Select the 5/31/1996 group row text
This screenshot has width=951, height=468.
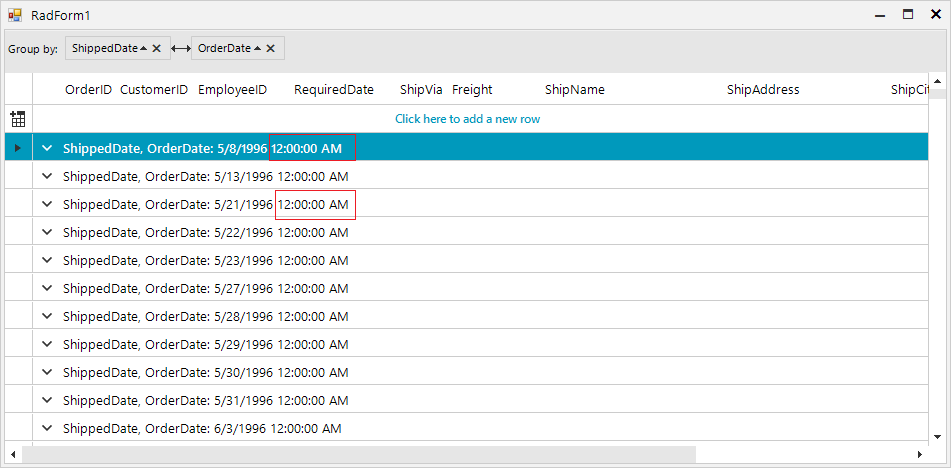click(x=206, y=400)
